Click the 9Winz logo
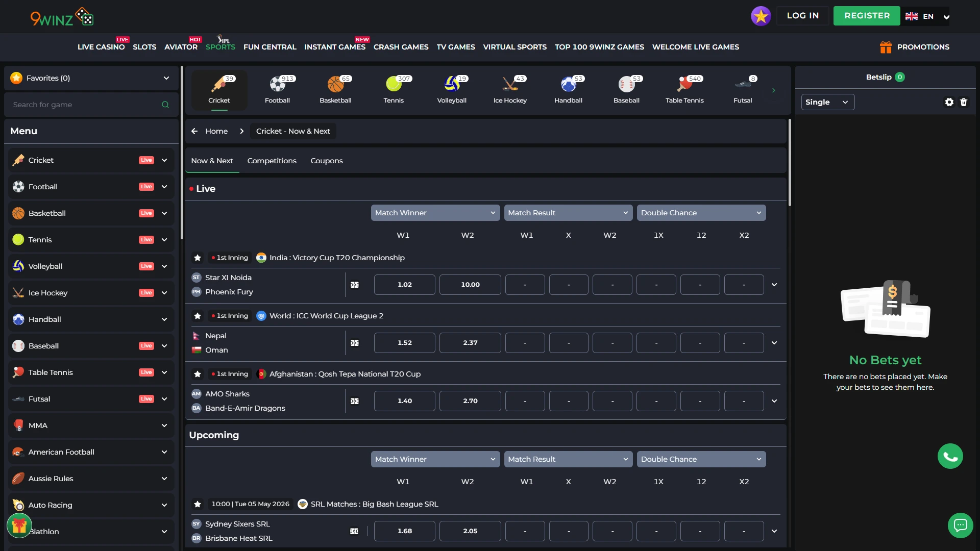Viewport: 980px width, 551px height. click(x=62, y=17)
